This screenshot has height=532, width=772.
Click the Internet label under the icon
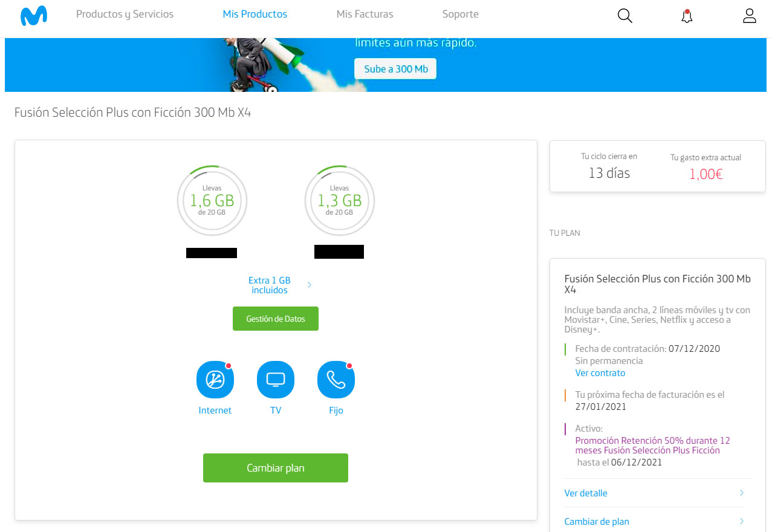(x=215, y=410)
